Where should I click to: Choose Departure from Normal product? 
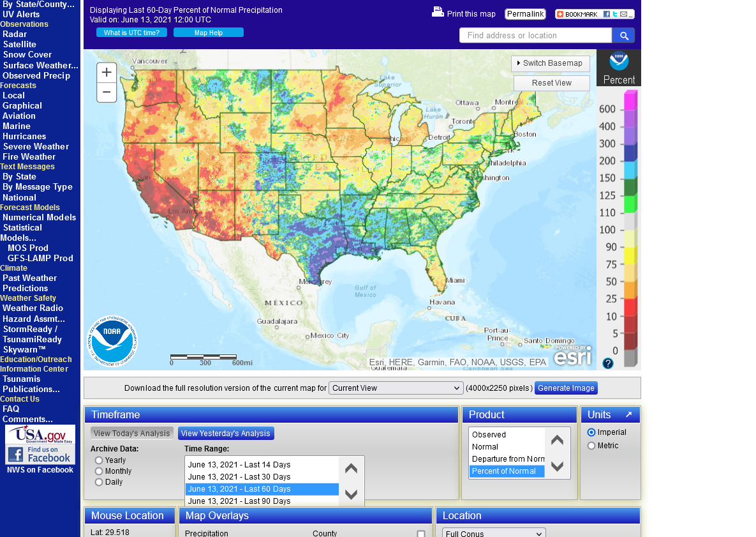tap(508, 459)
